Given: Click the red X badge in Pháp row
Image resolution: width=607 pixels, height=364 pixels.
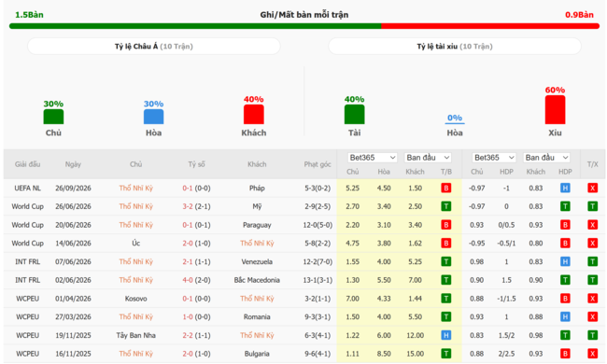Looking at the screenshot, I should point(592,189).
